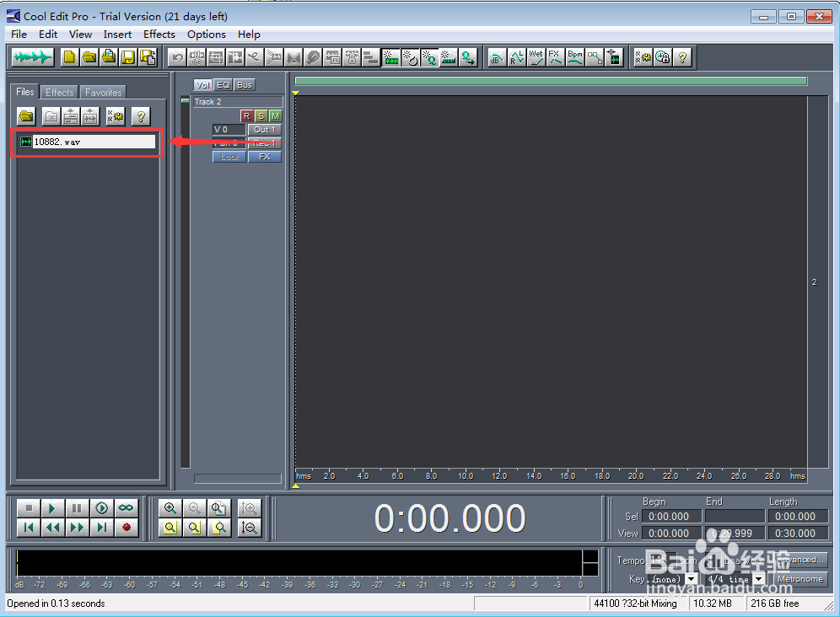Viewport: 840px width, 617px height.
Task: Start recording with red Record button
Action: tap(127, 528)
